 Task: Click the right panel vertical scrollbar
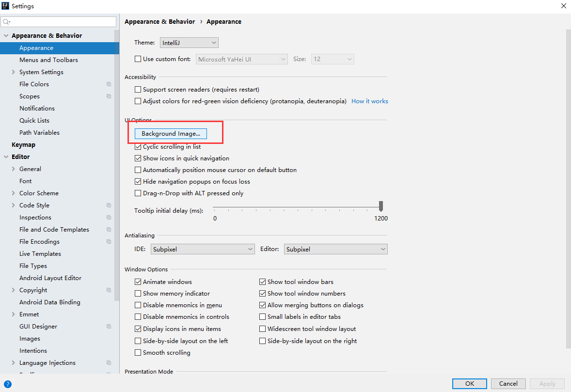point(569,189)
